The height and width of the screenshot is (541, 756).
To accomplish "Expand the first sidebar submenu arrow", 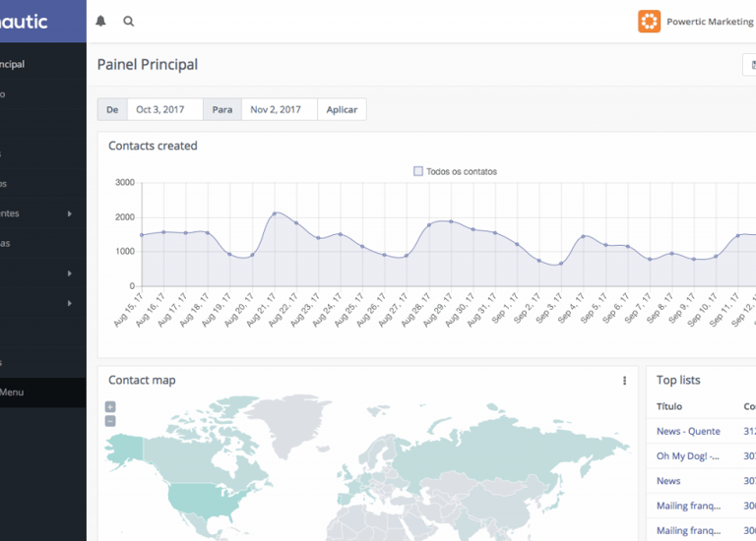I will (x=70, y=213).
